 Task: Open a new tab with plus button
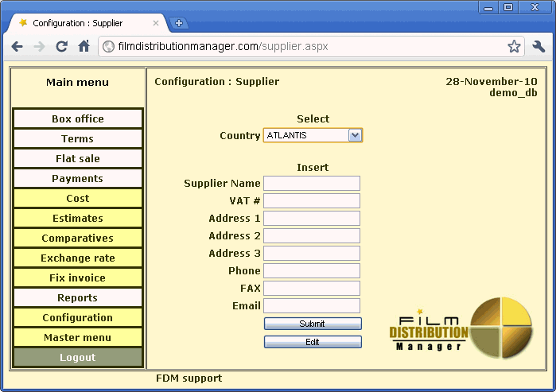pyautogui.click(x=179, y=23)
